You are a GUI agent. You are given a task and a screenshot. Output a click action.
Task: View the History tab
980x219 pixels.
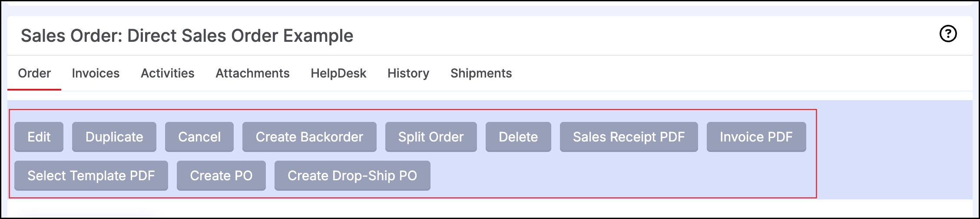[x=408, y=73]
